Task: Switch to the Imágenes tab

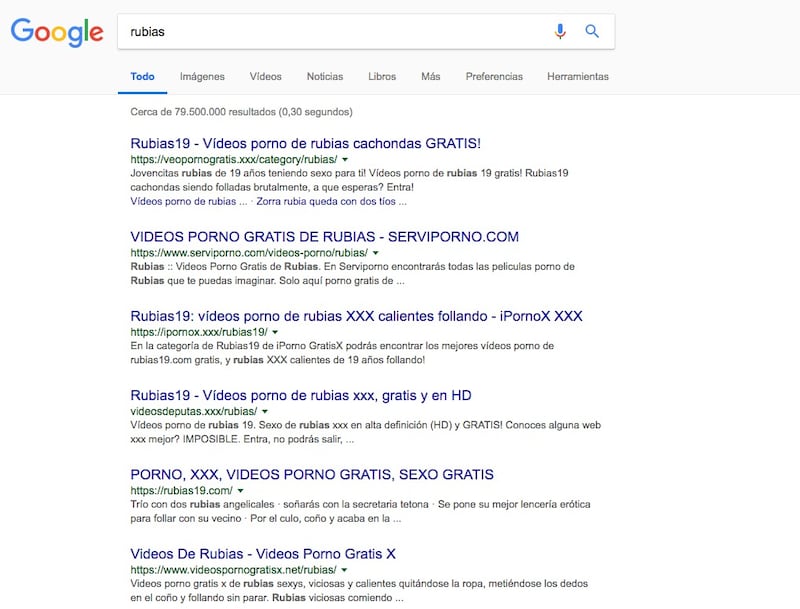Action: pyautogui.click(x=202, y=77)
